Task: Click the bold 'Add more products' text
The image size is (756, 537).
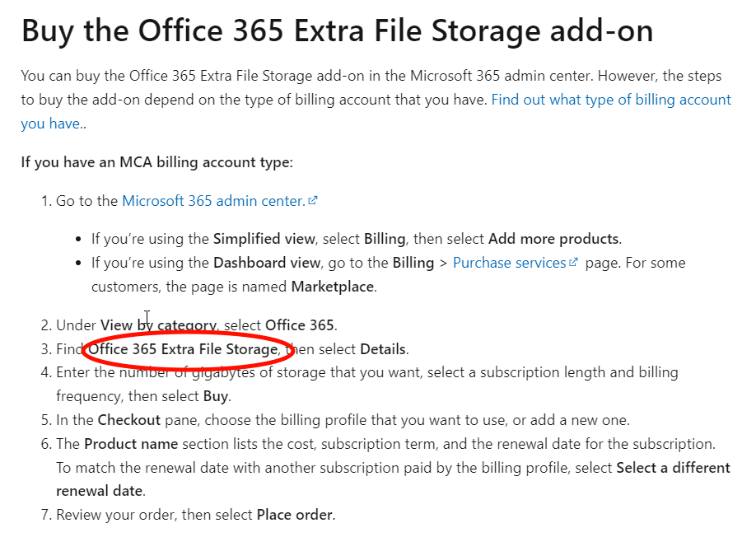Action: pos(553,239)
